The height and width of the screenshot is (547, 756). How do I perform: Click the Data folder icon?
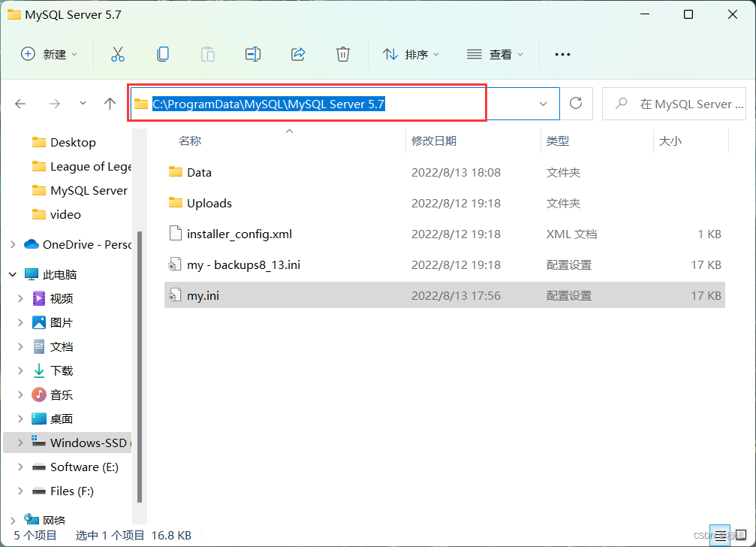[176, 172]
